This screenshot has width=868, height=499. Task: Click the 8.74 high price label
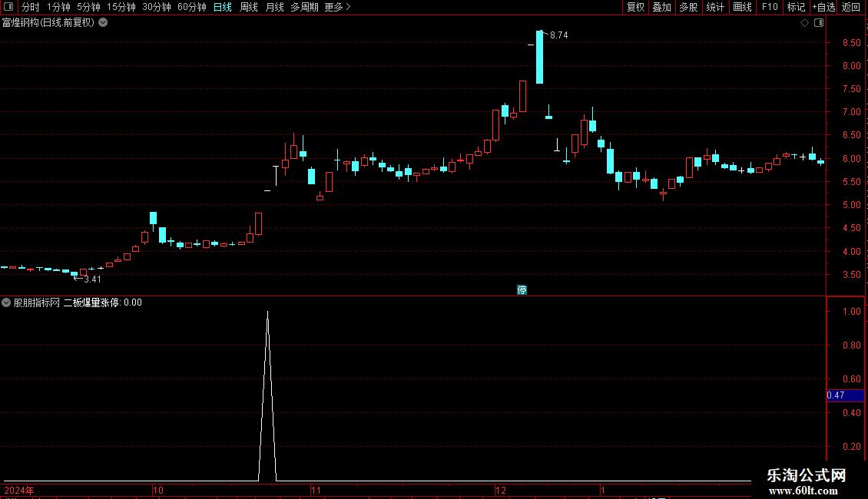(x=559, y=35)
